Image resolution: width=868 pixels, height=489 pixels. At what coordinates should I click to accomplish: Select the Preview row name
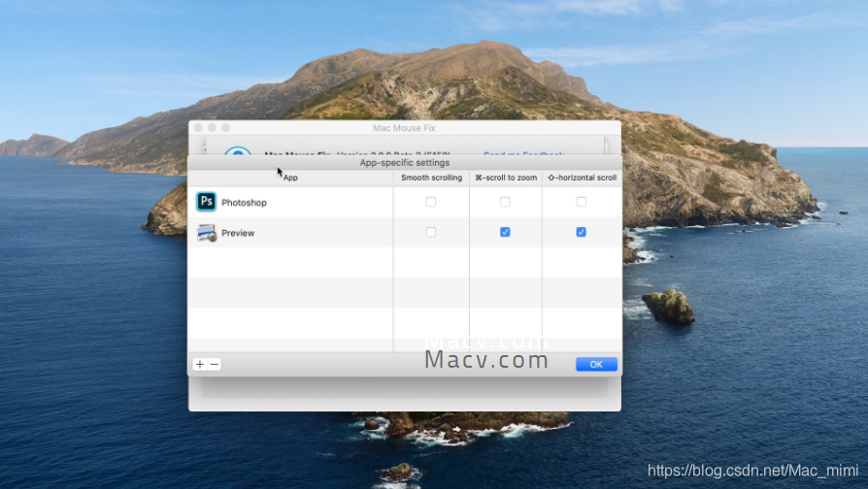pyautogui.click(x=238, y=233)
